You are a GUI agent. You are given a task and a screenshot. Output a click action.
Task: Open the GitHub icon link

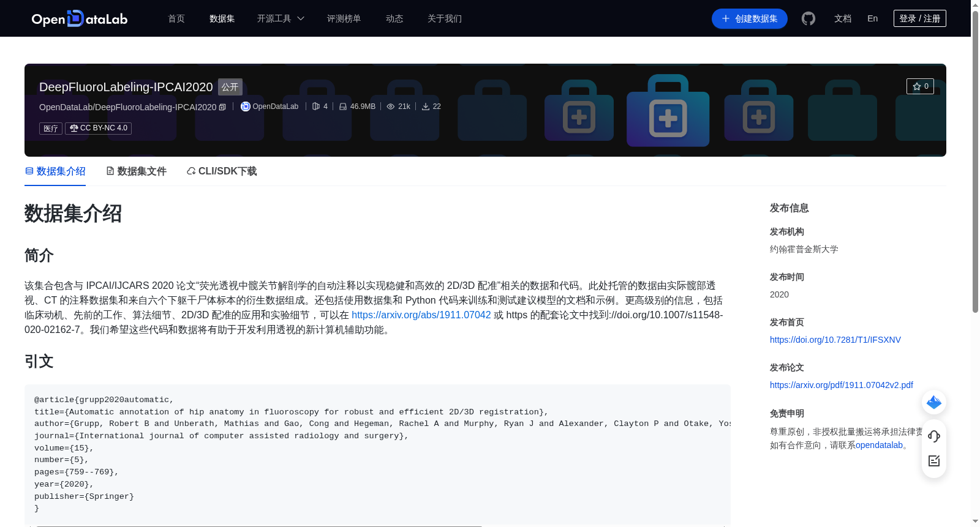(x=809, y=18)
